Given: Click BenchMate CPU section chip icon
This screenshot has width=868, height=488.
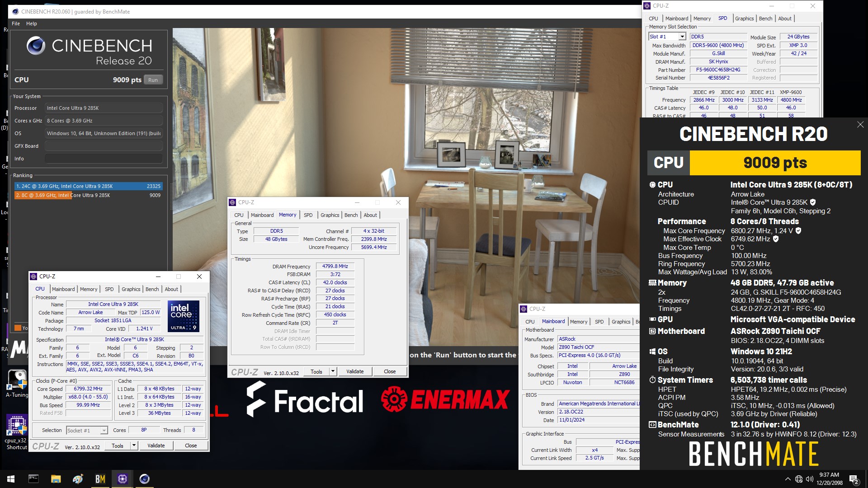Looking at the screenshot, I should (x=652, y=185).
